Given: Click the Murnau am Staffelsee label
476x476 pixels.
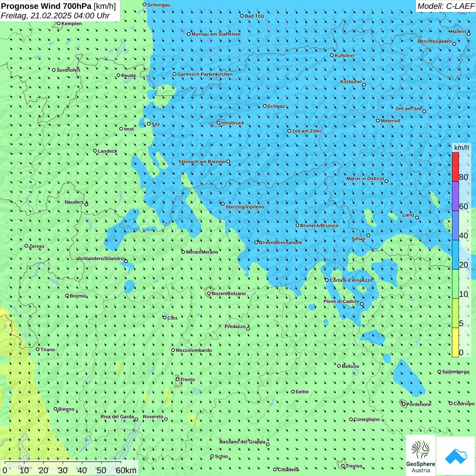Looking at the screenshot, I should point(216,34).
